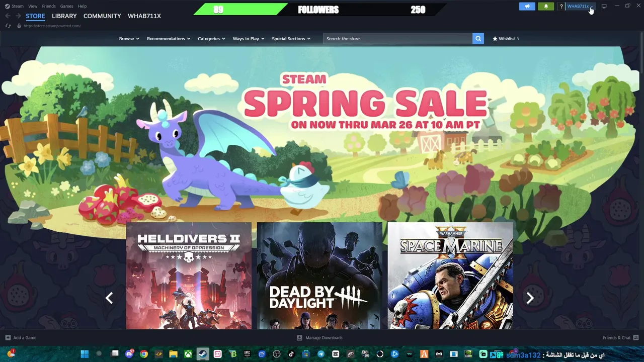The height and width of the screenshot is (362, 644).
Task: Expand the Ways to Play dropdown
Action: pyautogui.click(x=249, y=38)
